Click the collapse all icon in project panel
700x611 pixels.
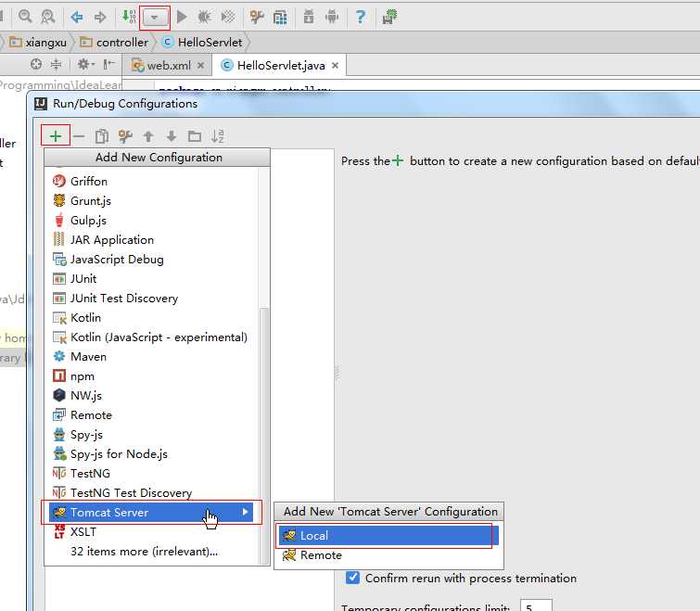tap(57, 65)
